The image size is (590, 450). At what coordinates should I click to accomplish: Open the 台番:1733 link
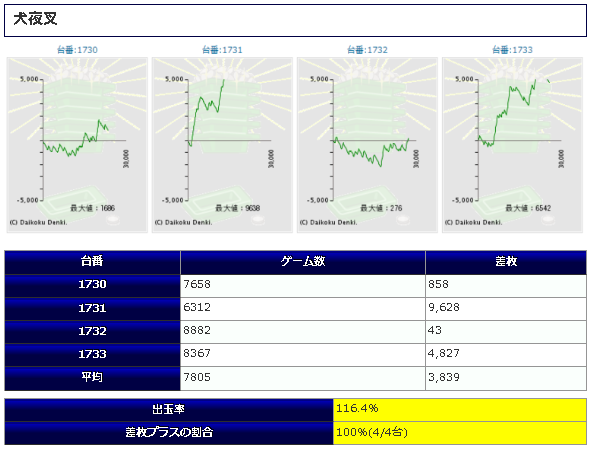pos(512,50)
